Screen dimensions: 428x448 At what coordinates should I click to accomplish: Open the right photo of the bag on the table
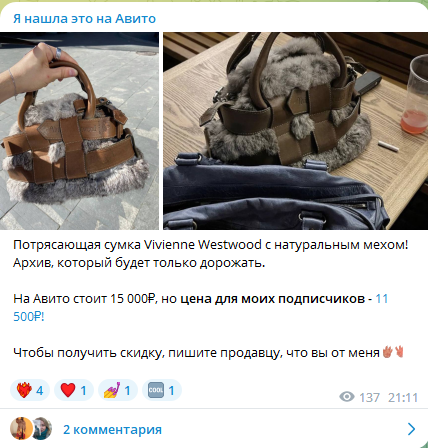[x=295, y=131]
